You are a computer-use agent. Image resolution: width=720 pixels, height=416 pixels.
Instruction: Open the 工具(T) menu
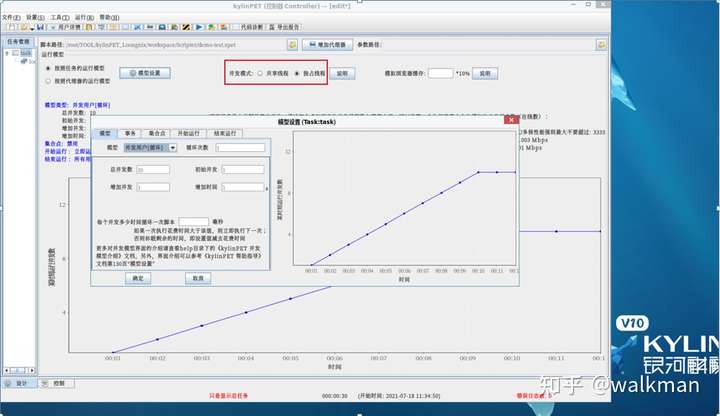(x=60, y=17)
